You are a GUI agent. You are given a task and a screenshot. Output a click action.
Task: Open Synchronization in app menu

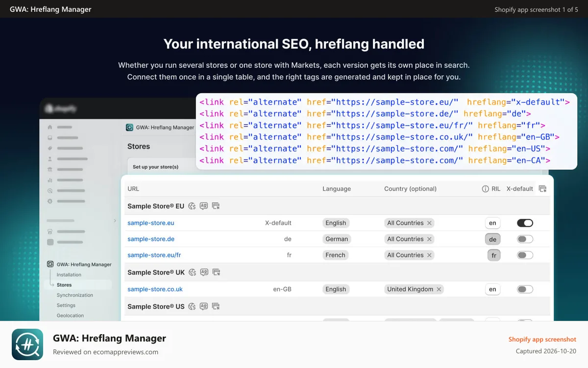74,295
